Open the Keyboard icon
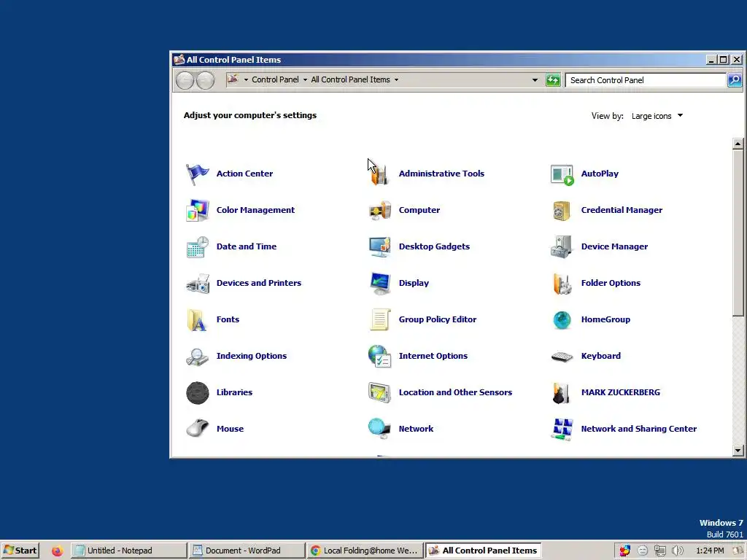Image resolution: width=747 pixels, height=560 pixels. pyautogui.click(x=562, y=356)
